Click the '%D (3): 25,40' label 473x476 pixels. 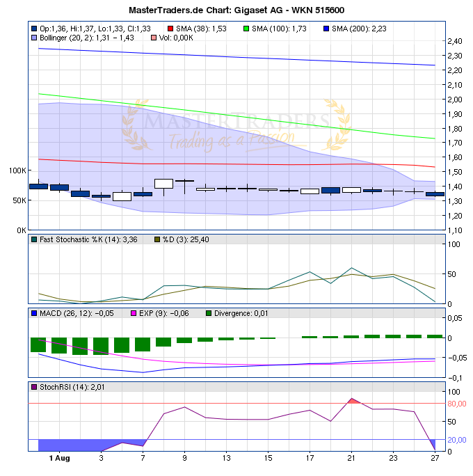186,239
